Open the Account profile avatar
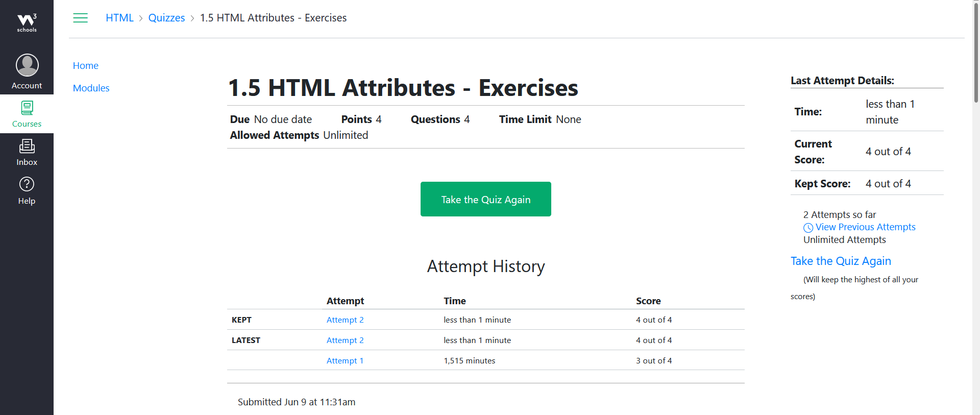Image resolution: width=980 pixels, height=415 pixels. (27, 65)
